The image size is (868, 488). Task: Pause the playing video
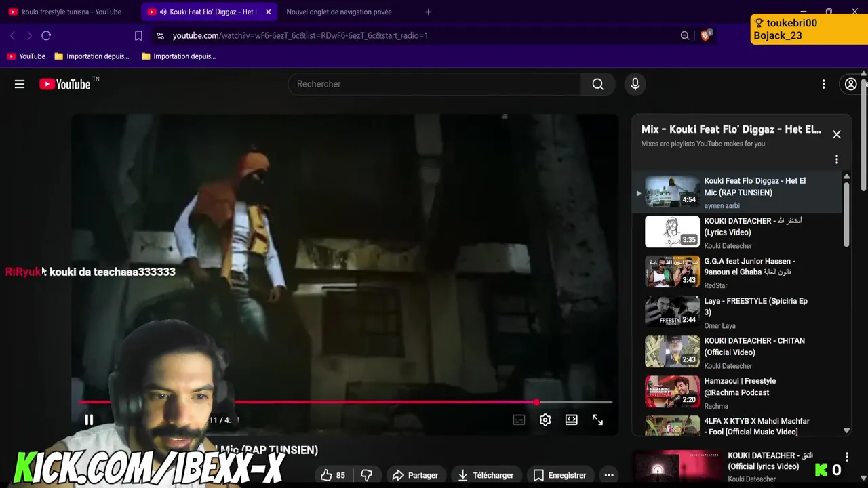(89, 420)
